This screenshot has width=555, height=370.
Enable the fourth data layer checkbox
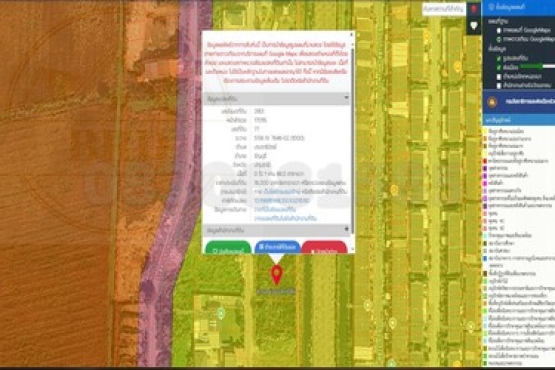tap(499, 85)
